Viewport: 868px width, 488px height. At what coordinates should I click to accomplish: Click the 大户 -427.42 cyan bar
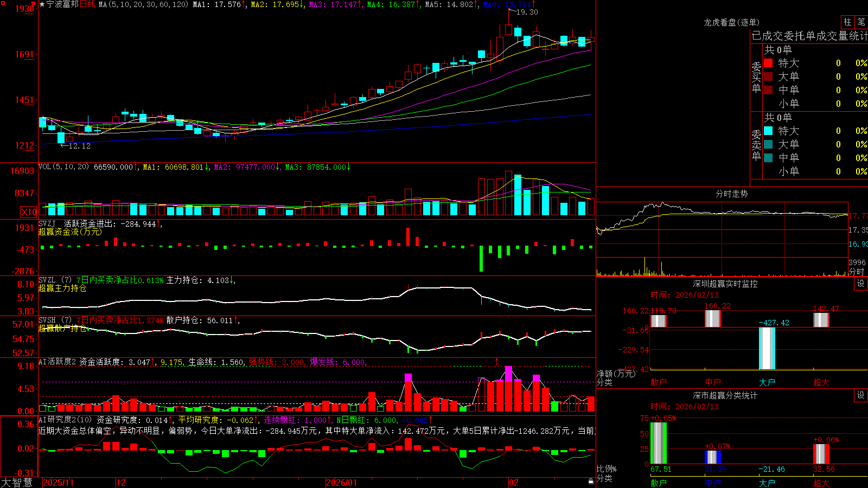(x=767, y=349)
